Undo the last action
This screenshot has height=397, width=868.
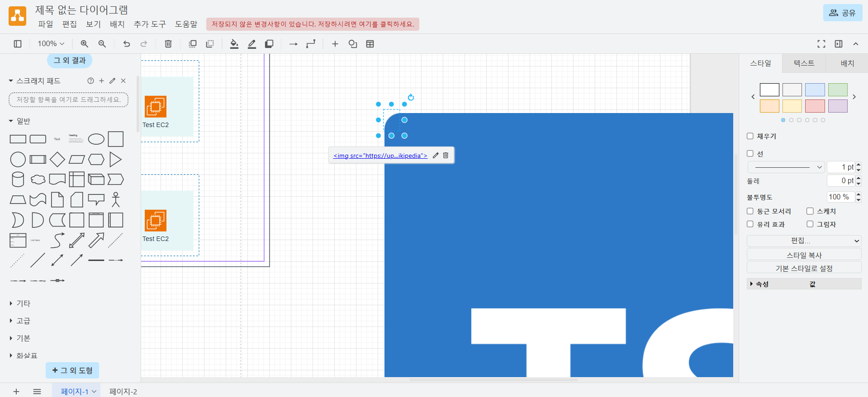point(127,44)
